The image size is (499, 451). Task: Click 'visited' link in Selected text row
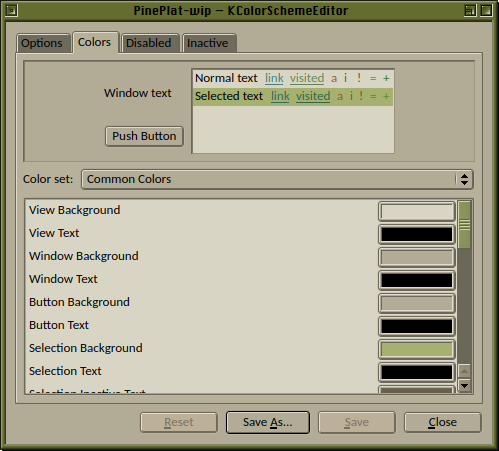click(x=313, y=96)
